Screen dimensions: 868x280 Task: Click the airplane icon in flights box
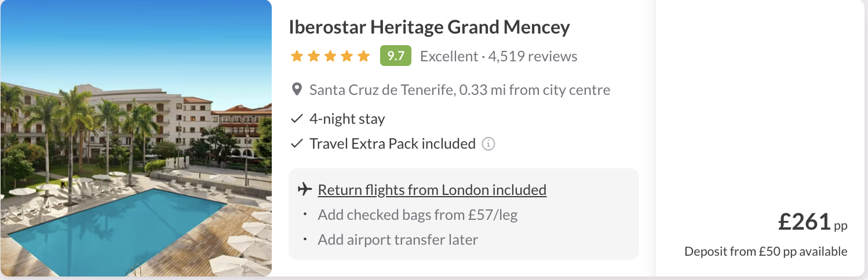tap(304, 189)
